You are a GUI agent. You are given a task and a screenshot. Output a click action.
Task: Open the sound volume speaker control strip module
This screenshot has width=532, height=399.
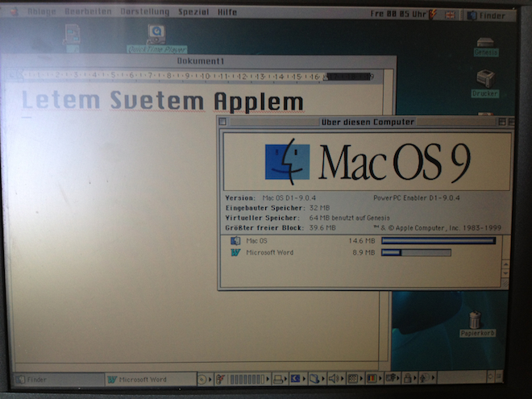click(x=336, y=378)
